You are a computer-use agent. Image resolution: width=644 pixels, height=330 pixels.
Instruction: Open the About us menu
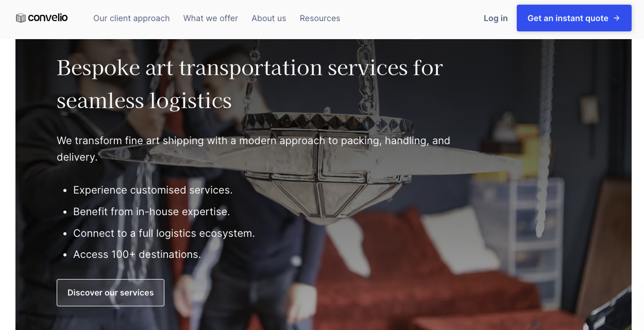click(x=269, y=18)
